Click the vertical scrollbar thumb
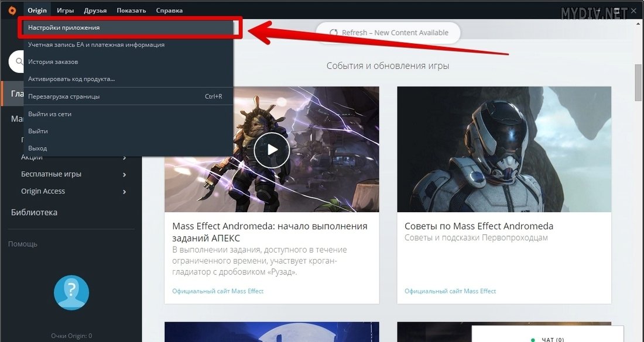 click(x=638, y=82)
